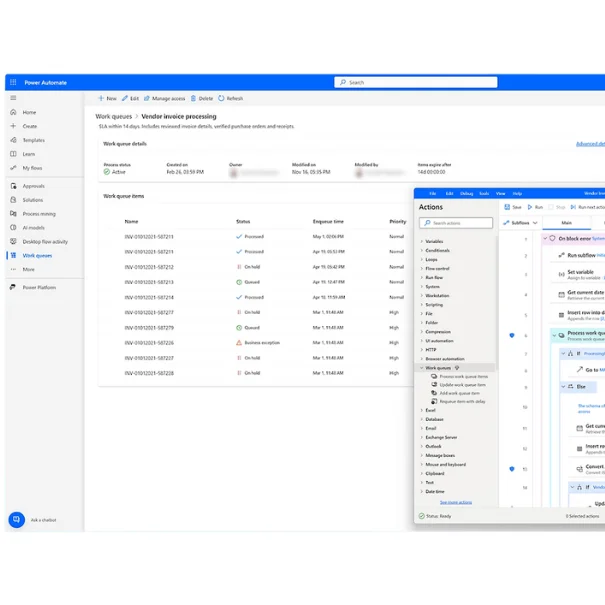Viewport: 605px width, 605px height.
Task: Click Edit in the web command bar
Action: [130, 98]
